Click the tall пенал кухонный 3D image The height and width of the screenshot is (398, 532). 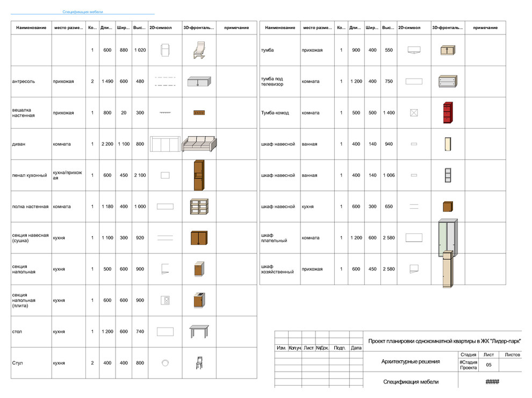[x=199, y=175]
